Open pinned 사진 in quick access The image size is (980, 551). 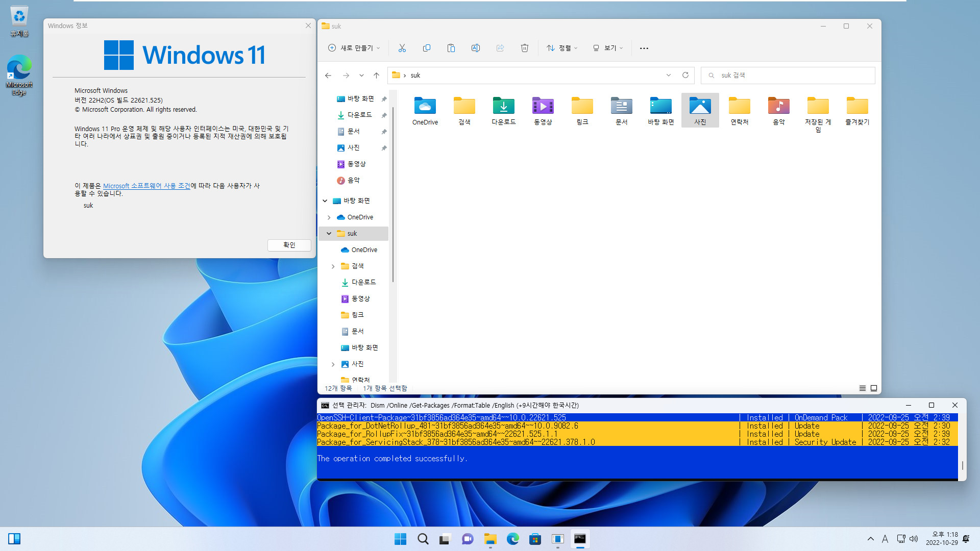(349, 147)
